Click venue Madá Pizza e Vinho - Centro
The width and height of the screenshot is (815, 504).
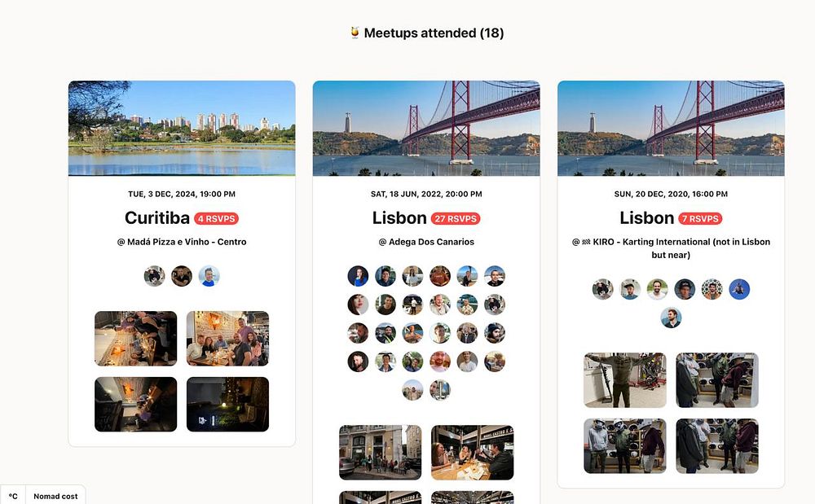(x=187, y=242)
